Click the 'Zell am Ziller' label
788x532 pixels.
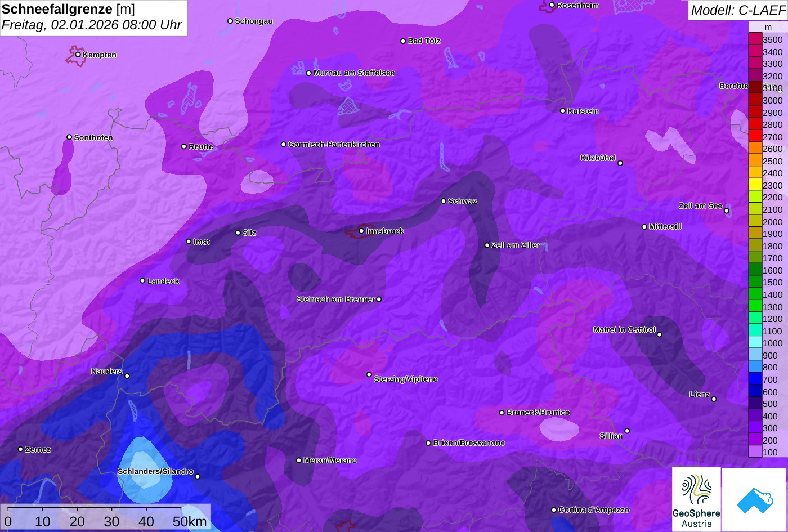pyautogui.click(x=516, y=245)
